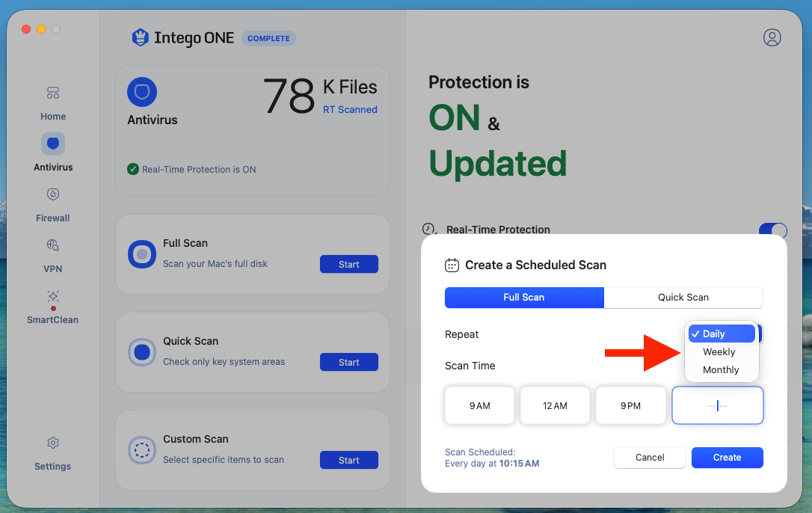Start the Custom Scan
This screenshot has height=513, width=812.
coord(349,460)
